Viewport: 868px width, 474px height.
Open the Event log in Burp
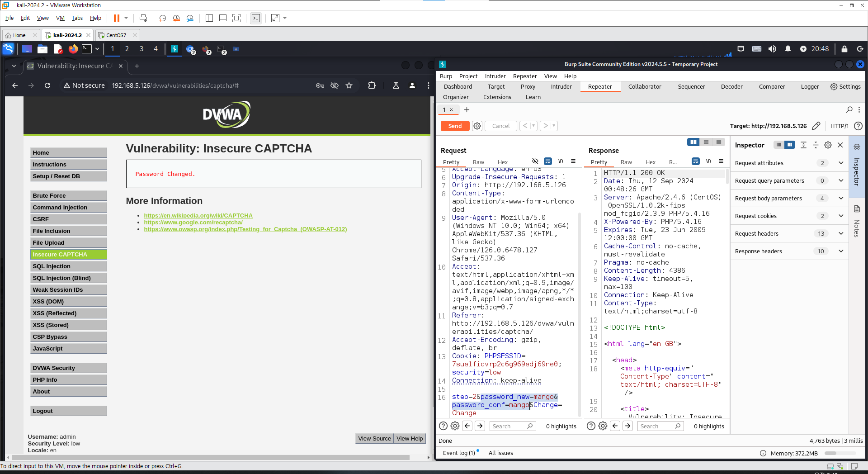tap(459, 453)
